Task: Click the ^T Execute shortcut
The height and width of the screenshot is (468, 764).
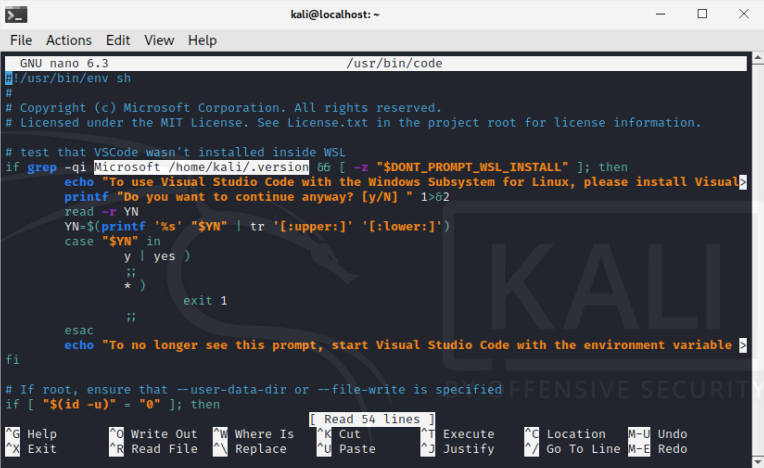Action: 458,434
